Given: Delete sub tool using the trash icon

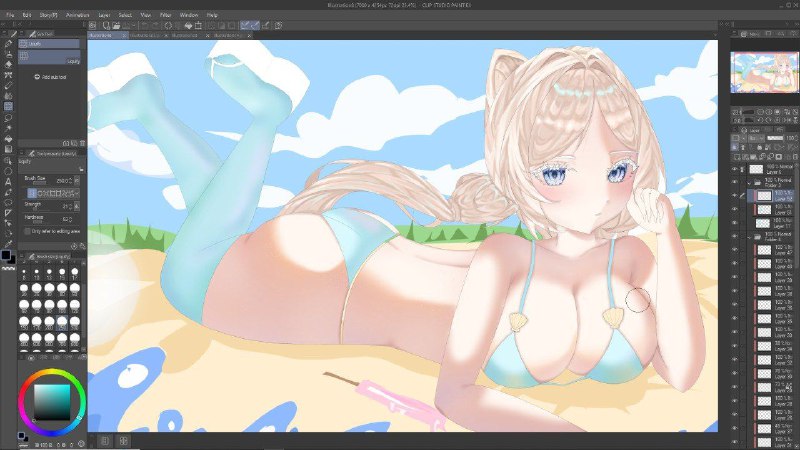Looking at the screenshot, I should 82,143.
